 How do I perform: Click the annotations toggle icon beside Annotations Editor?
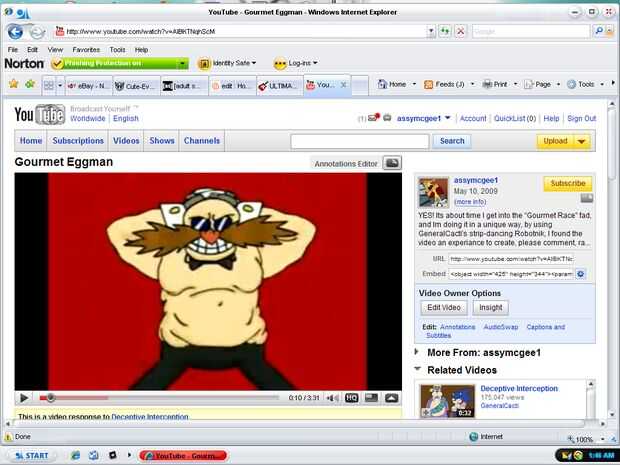(x=392, y=163)
